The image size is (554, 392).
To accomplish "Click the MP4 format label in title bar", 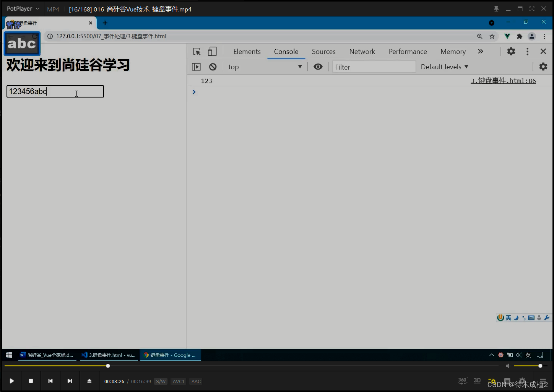I will 53,9.
